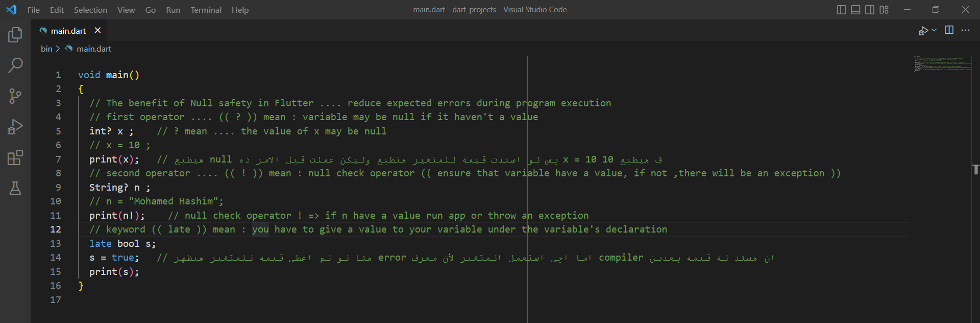Image resolution: width=980 pixels, height=323 pixels.
Task: Click the closing brace on line 16
Action: point(81,286)
